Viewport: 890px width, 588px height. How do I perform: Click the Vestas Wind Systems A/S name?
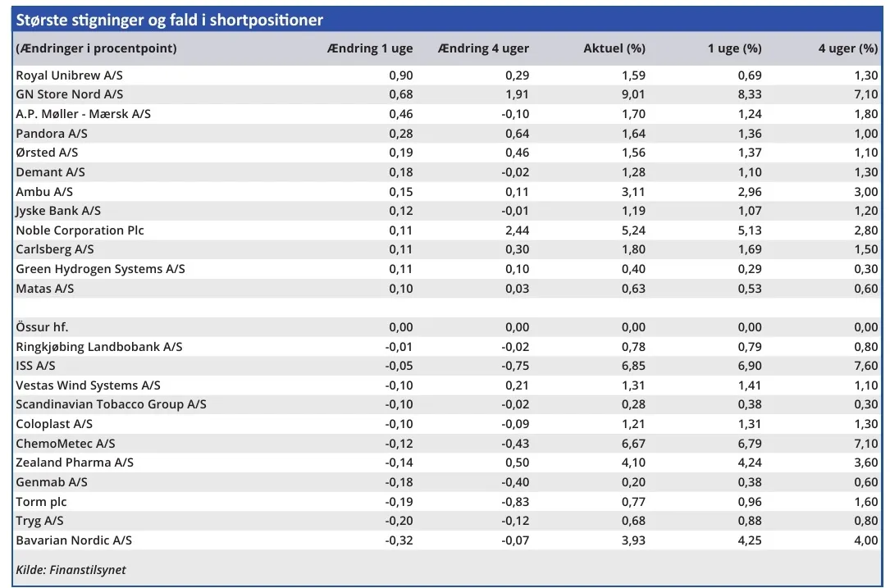point(88,385)
